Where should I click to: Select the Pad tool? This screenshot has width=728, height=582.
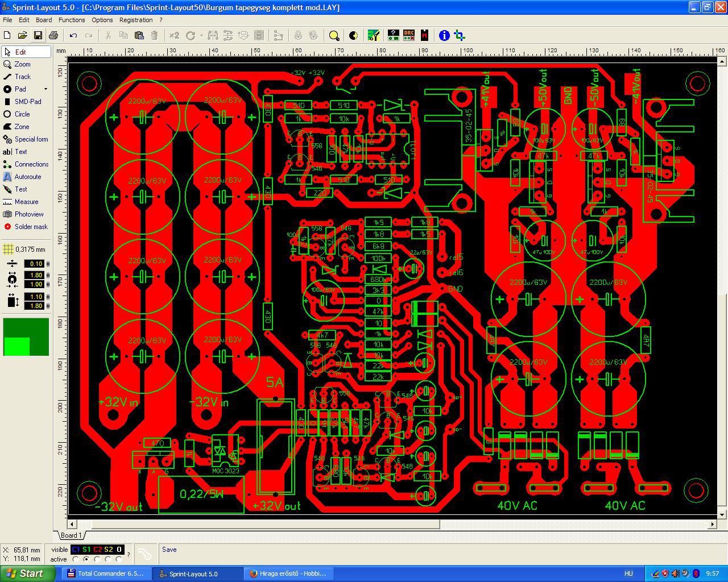click(22, 89)
